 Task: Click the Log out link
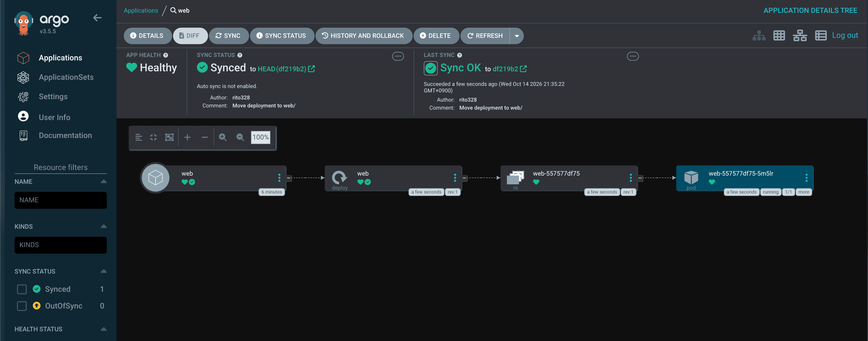pyautogui.click(x=845, y=35)
